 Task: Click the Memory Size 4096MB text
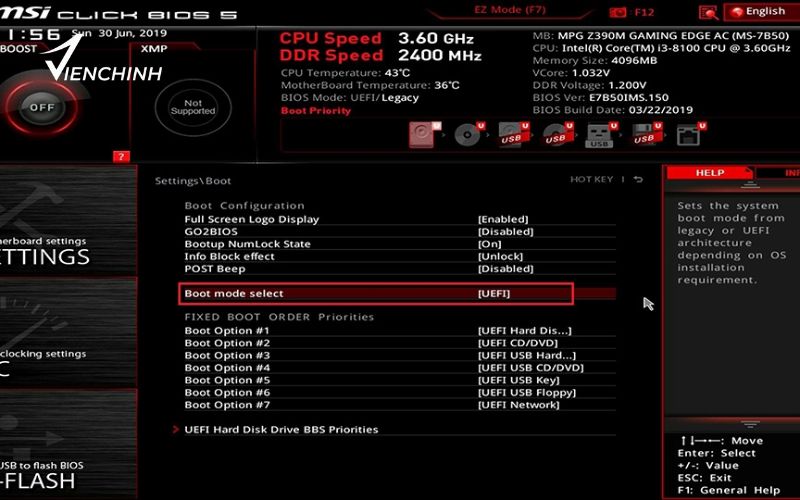(595, 60)
